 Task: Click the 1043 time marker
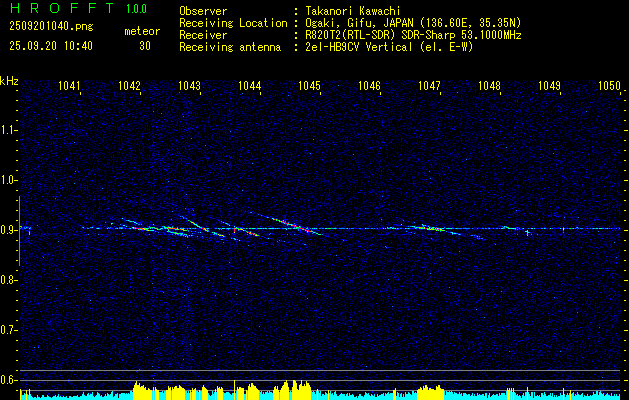[189, 85]
